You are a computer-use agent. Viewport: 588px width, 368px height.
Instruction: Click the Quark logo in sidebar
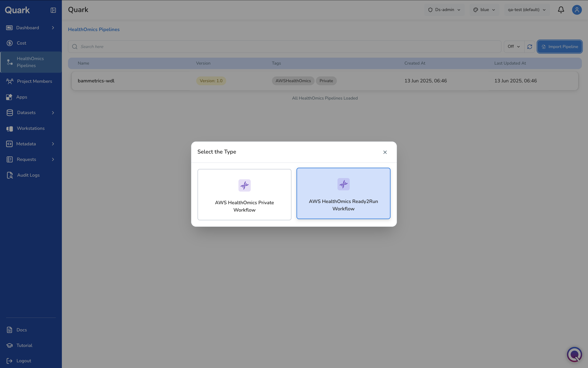pyautogui.click(x=17, y=10)
